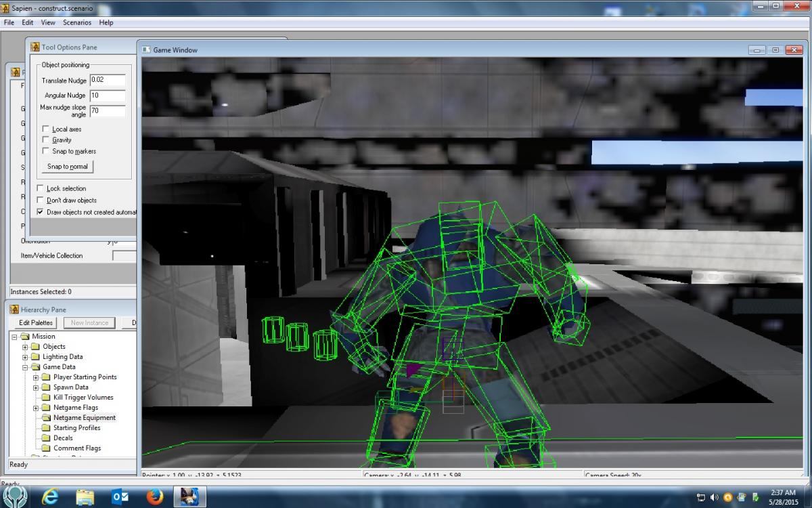This screenshot has height=508, width=812.
Task: Open the Scenarios menu
Action: [x=77, y=22]
